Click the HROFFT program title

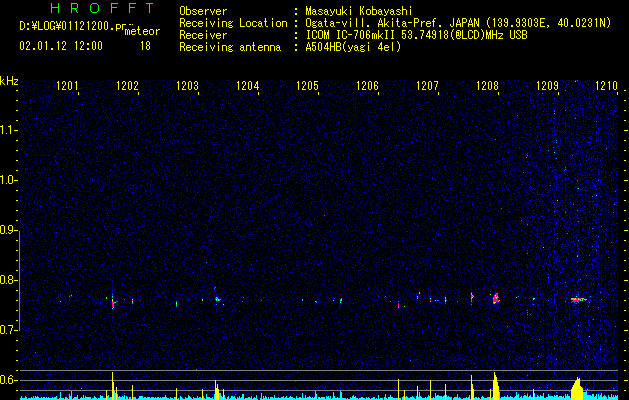point(102,8)
